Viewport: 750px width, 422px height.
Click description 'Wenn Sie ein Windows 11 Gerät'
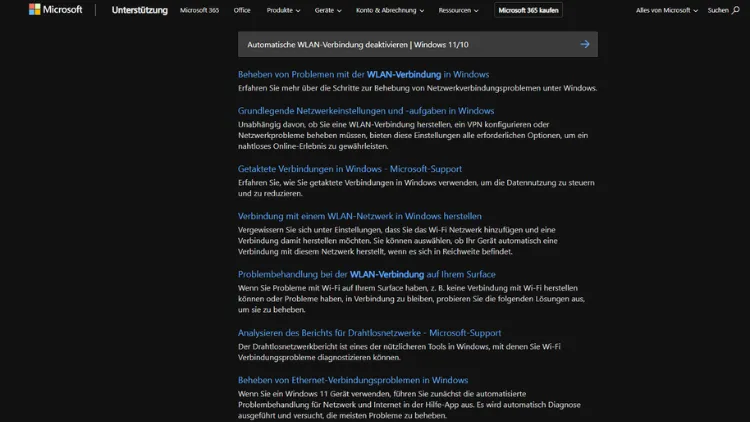409,405
